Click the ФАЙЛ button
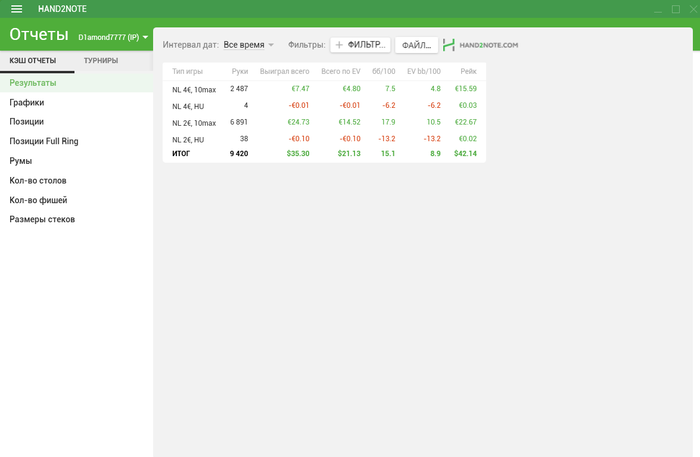The image size is (700, 457). [x=417, y=45]
